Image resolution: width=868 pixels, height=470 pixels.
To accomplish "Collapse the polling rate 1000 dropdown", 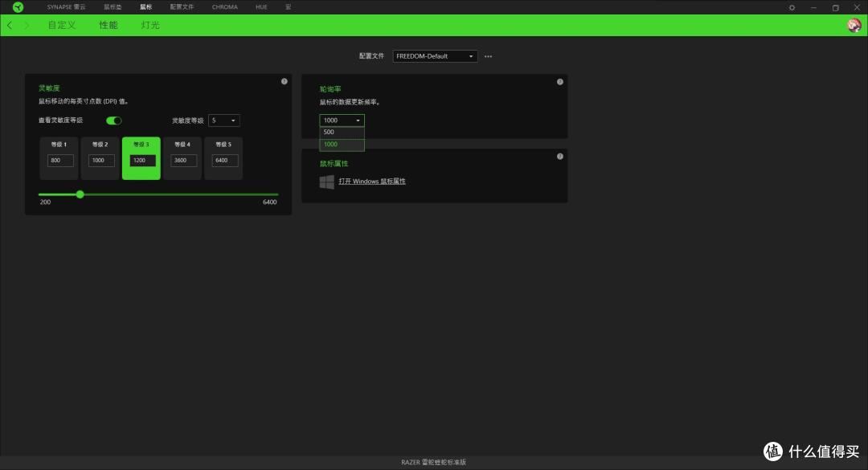I will coord(342,121).
